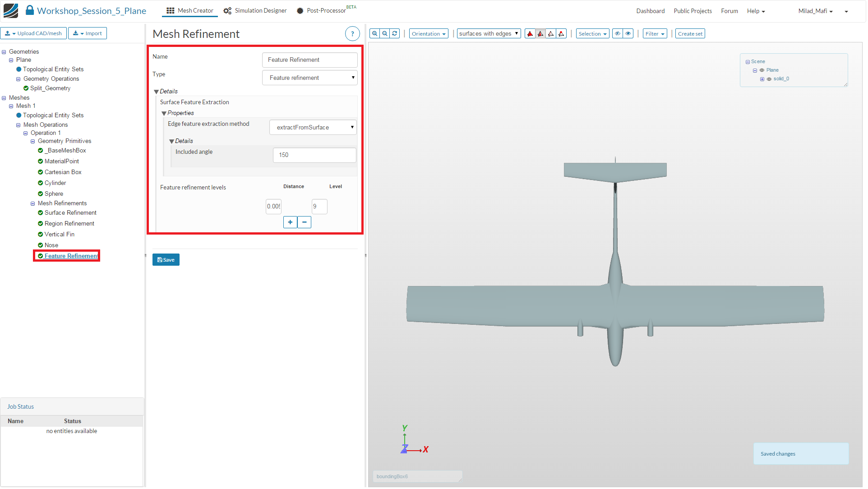Image resolution: width=868 pixels, height=489 pixels.
Task: Open the Orientation dropdown
Action: 429,34
